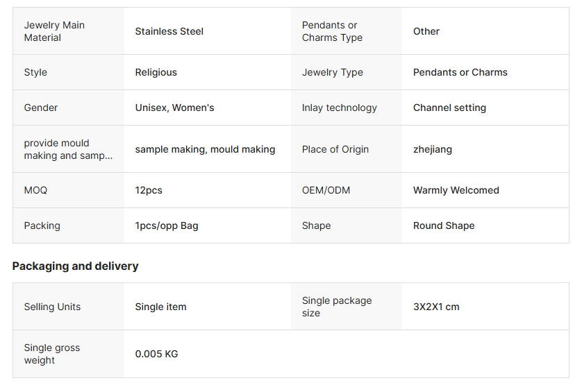
Task: Click the 'Religious' style value
Action: coord(156,72)
